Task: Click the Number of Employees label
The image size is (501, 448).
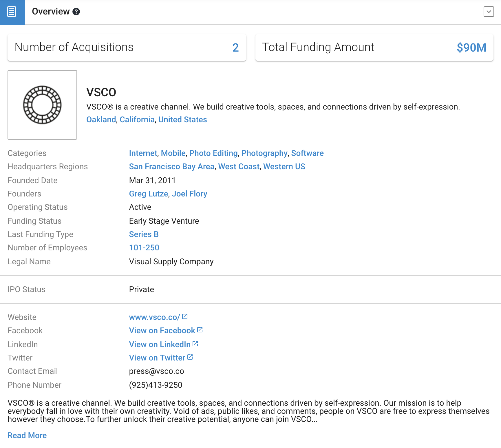Action: tap(47, 248)
